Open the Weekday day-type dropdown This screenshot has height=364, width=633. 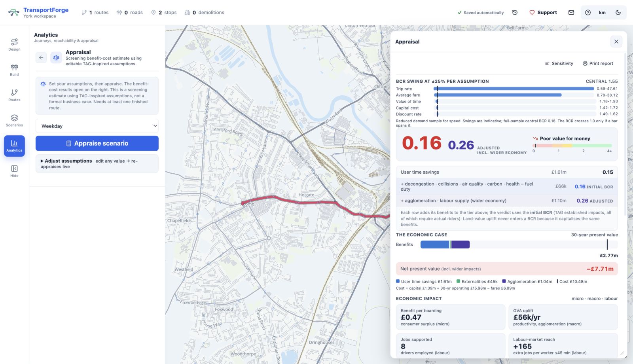pyautogui.click(x=97, y=126)
